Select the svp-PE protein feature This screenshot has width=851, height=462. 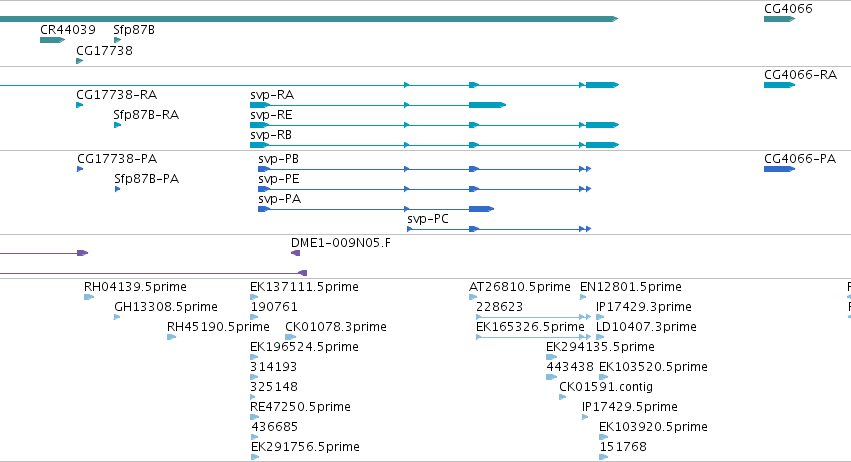(424, 189)
